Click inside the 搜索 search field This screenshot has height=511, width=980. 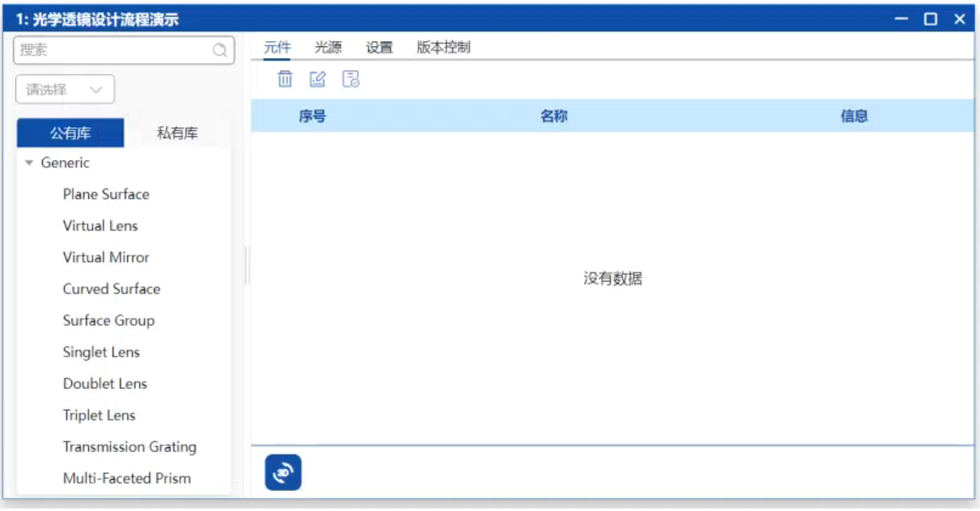pyautogui.click(x=113, y=50)
